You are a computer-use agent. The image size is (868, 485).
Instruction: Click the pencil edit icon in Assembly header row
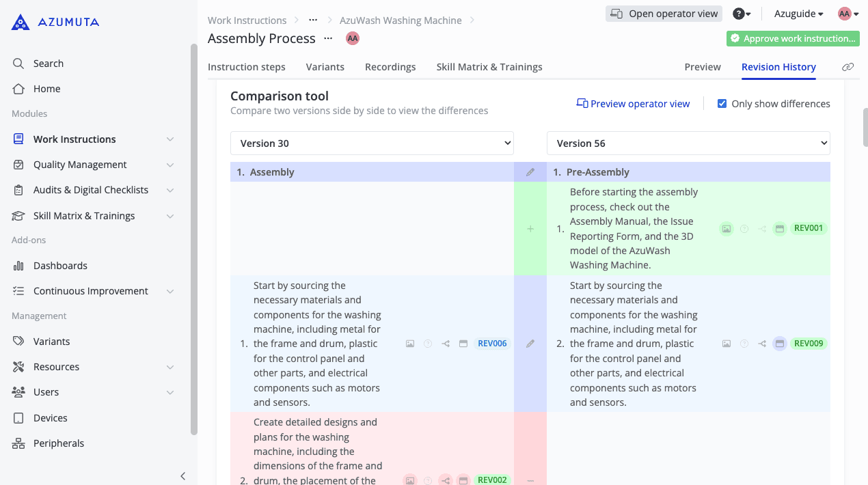(x=530, y=172)
